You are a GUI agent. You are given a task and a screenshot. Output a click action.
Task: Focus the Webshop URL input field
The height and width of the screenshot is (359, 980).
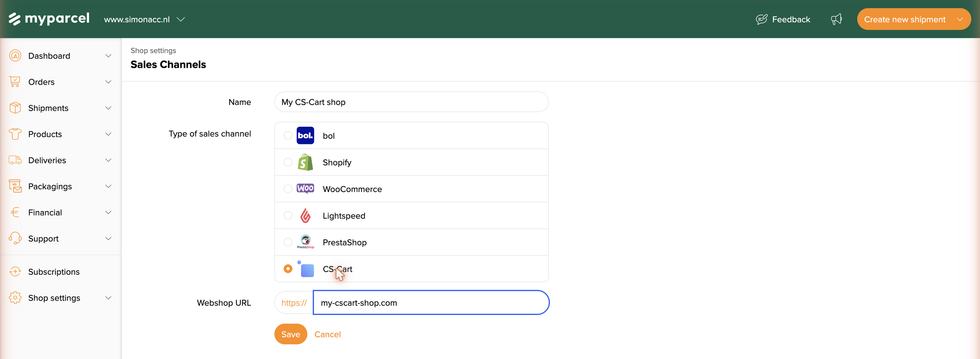[431, 303]
